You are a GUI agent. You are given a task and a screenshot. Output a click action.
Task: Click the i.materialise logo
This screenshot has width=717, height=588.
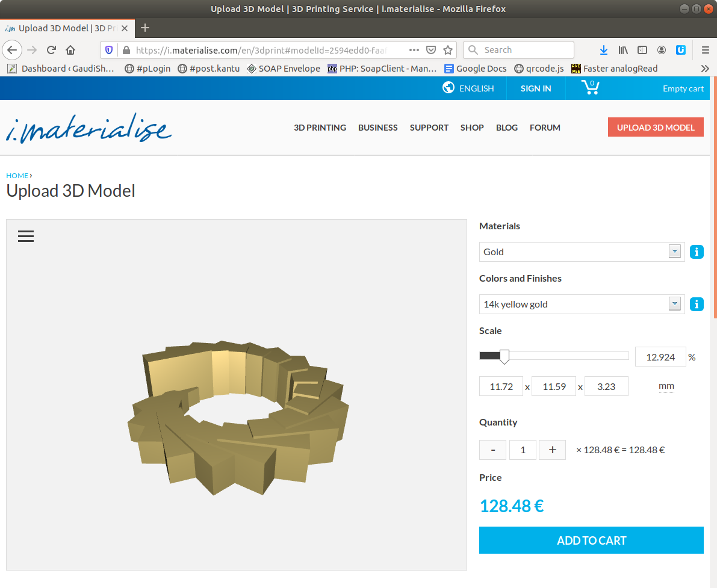(88, 128)
